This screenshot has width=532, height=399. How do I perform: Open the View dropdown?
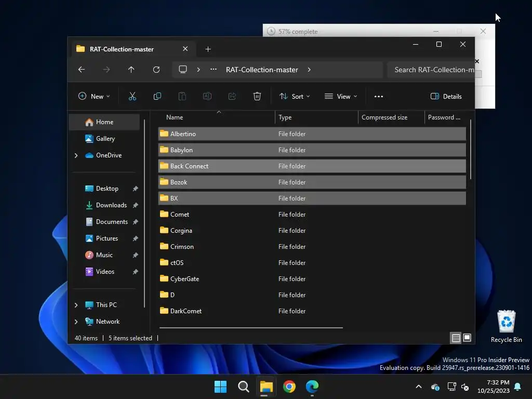(x=341, y=96)
